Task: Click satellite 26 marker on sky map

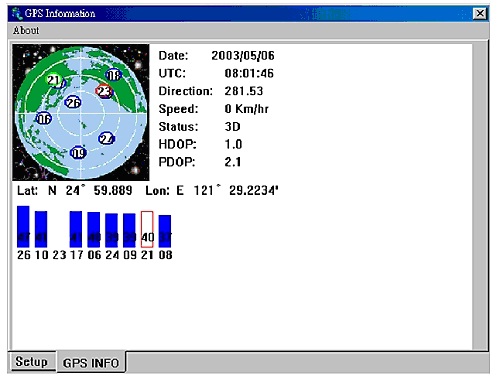Action: tap(73, 102)
